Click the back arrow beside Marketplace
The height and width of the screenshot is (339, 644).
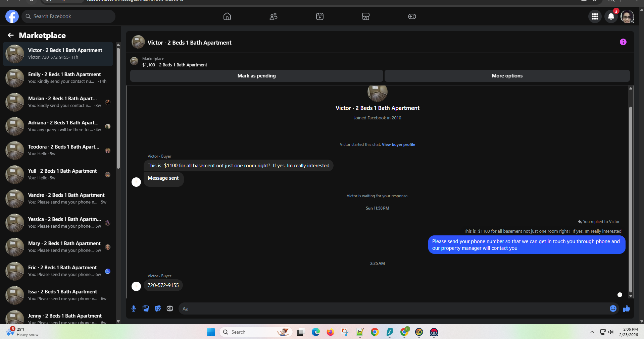pyautogui.click(x=11, y=35)
